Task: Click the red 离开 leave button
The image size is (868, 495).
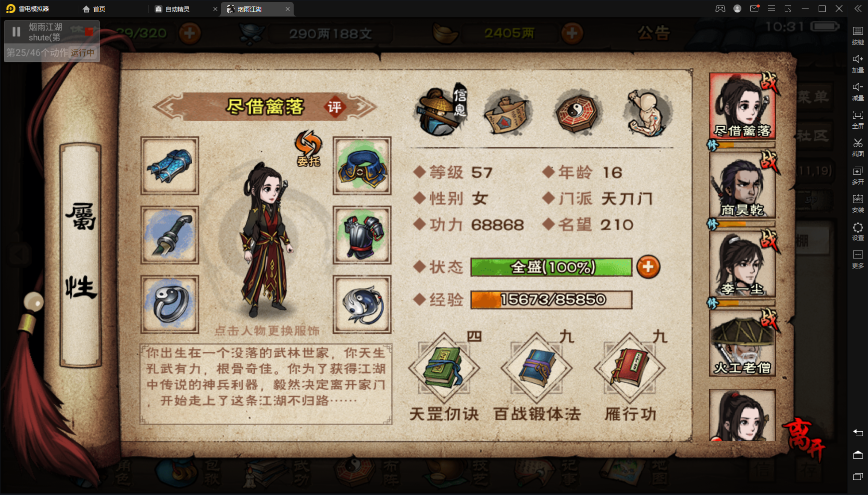Action: [804, 439]
